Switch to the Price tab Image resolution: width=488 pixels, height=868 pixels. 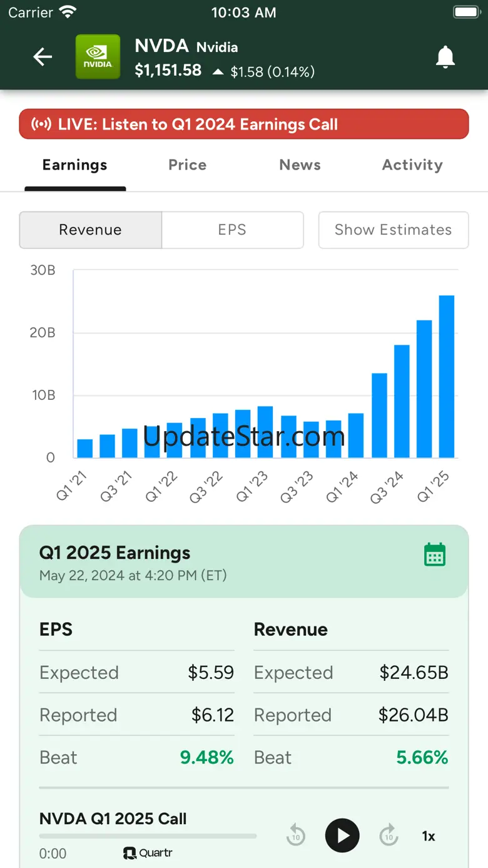pos(188,165)
